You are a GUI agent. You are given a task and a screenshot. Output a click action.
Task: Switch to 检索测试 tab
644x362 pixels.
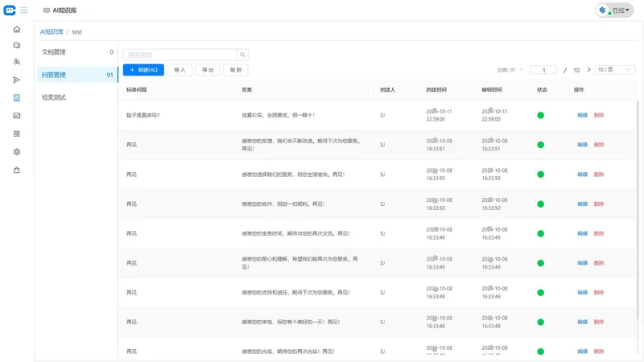(x=77, y=97)
